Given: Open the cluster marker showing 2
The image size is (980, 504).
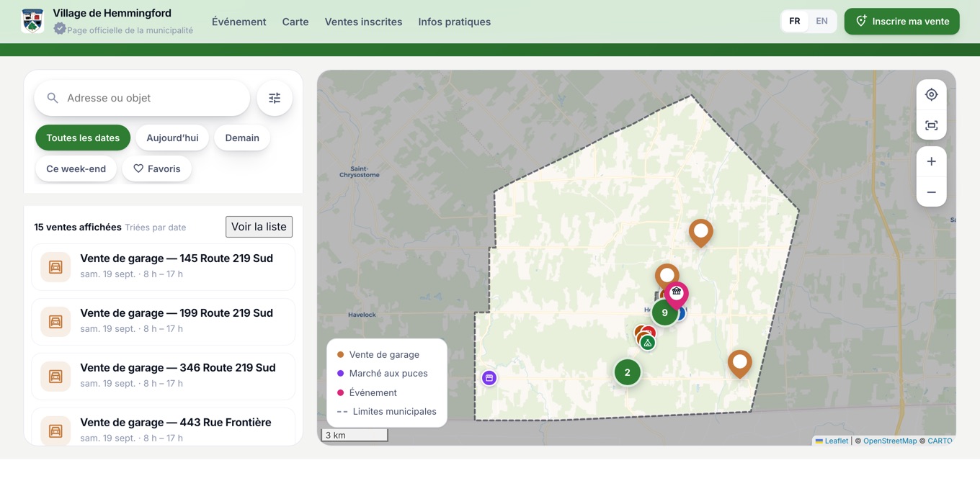Looking at the screenshot, I should click(x=627, y=372).
